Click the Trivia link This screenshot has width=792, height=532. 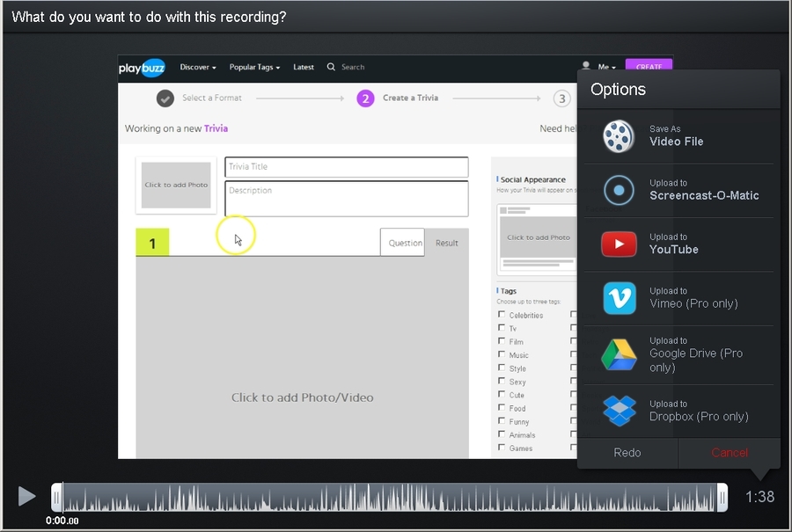tap(216, 128)
